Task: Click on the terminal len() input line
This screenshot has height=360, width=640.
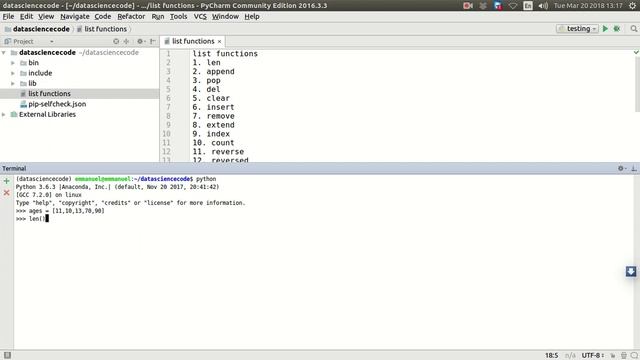Action: 32,219
